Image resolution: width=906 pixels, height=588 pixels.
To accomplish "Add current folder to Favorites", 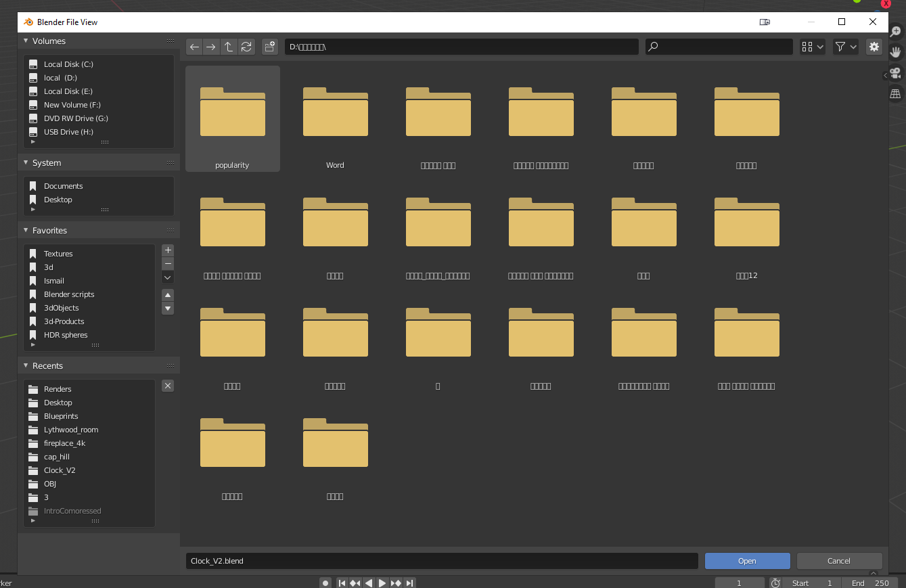I will coord(168,250).
